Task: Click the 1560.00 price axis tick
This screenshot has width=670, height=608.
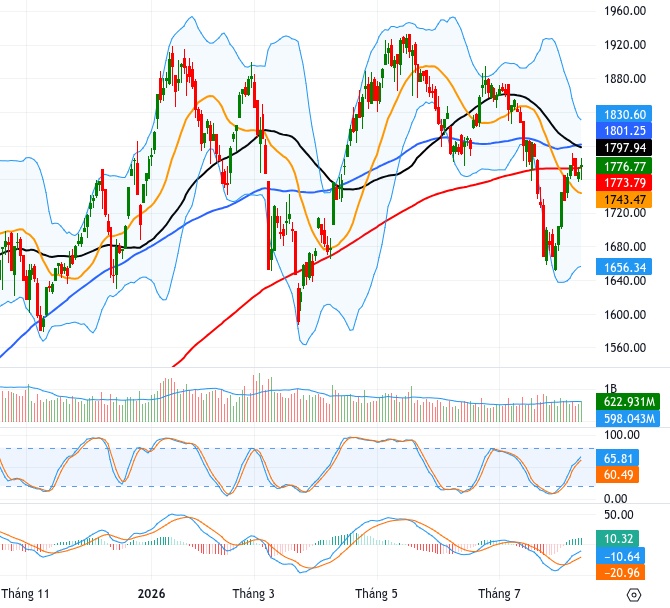Action: [x=625, y=347]
